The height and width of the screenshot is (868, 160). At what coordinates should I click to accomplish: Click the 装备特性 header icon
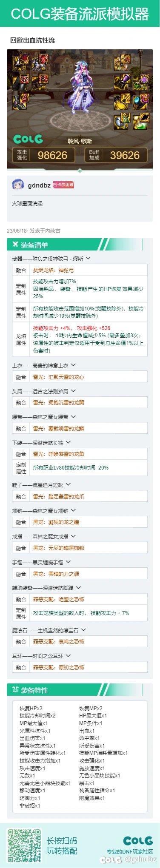click(x=15, y=689)
